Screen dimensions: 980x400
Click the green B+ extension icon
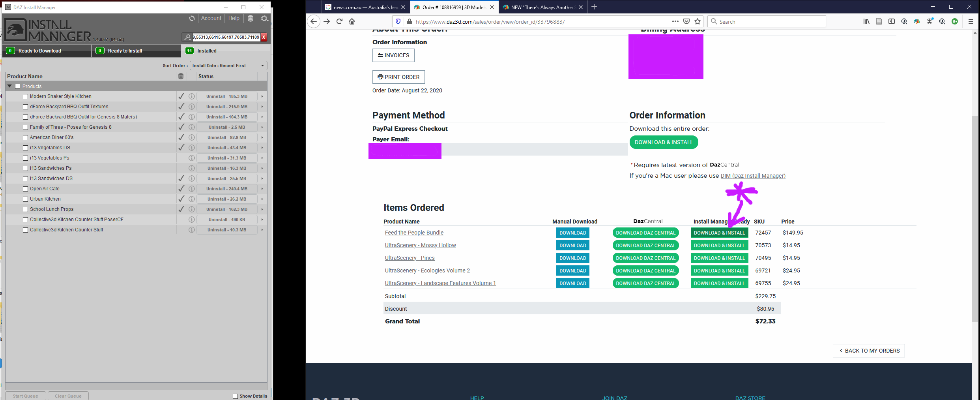pyautogui.click(x=955, y=22)
